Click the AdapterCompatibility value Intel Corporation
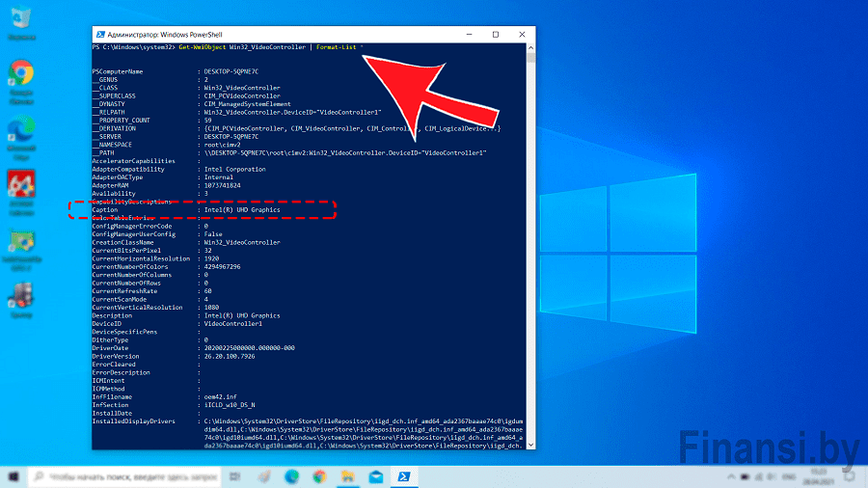868x488 pixels. [234, 170]
